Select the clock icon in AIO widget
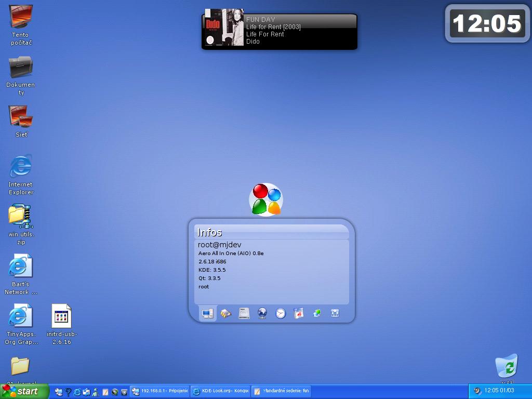The height and width of the screenshot is (399, 532). [x=281, y=313]
